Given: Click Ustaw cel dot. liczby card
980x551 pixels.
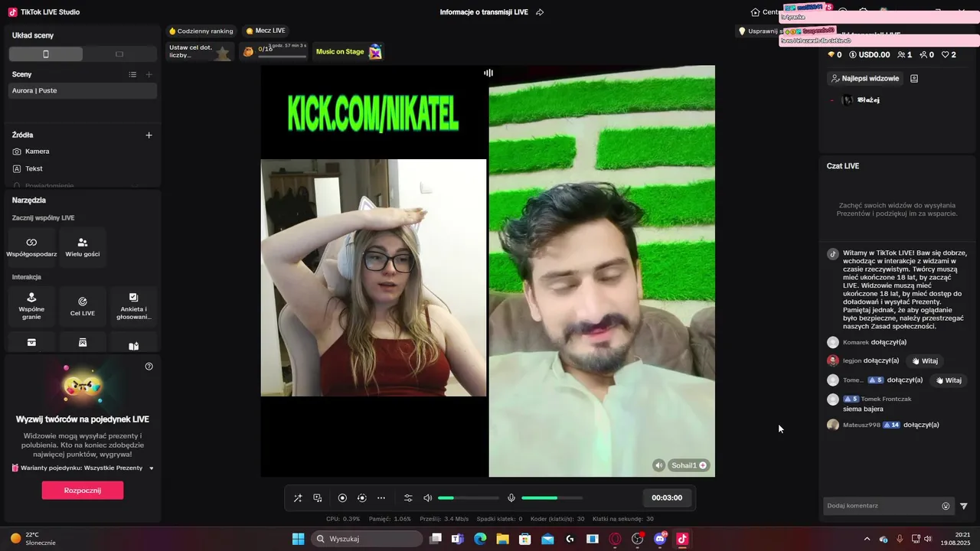Looking at the screenshot, I should 201,51.
